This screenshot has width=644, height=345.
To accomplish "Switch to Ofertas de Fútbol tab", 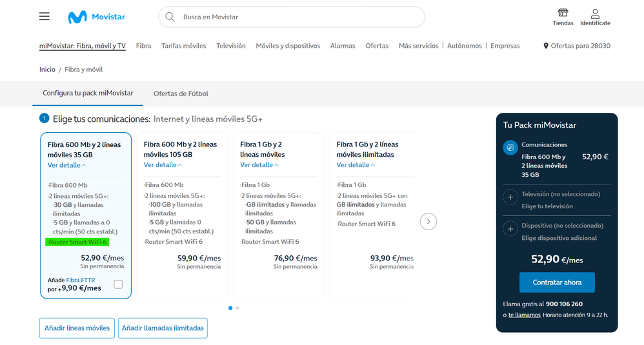I will point(181,94).
